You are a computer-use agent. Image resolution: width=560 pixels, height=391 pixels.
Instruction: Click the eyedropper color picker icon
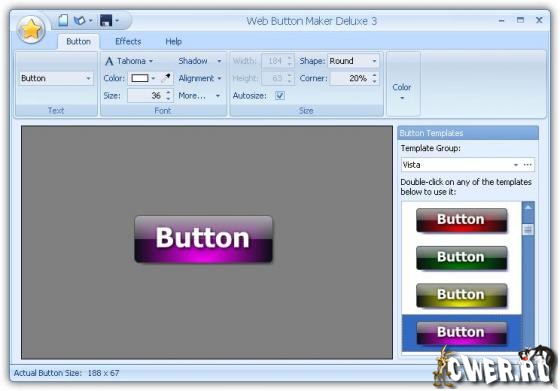(x=166, y=78)
